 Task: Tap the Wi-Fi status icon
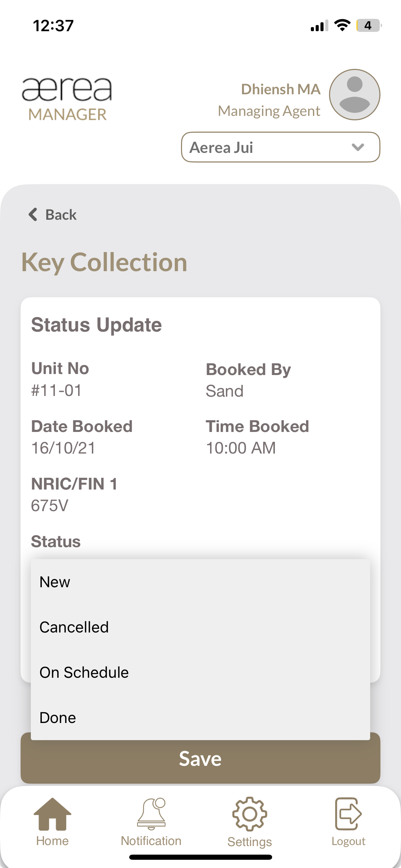tap(342, 25)
